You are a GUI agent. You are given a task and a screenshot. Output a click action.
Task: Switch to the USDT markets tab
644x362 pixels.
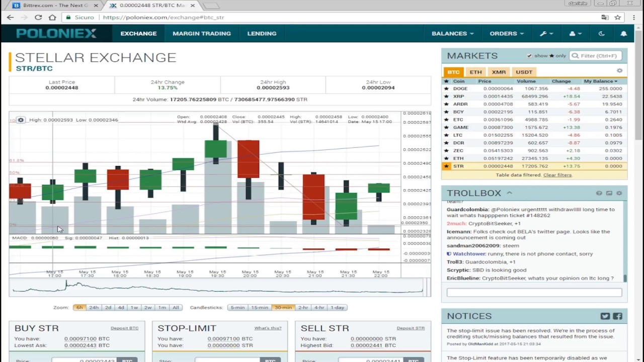pyautogui.click(x=524, y=72)
